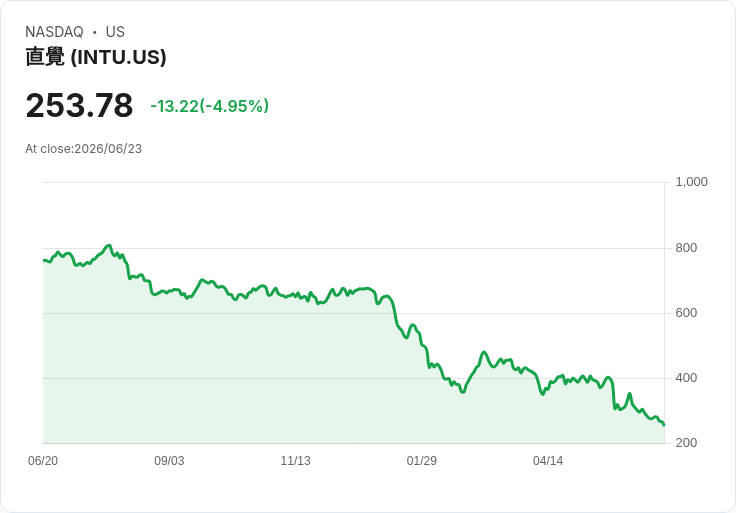Click the INTU.US stock title

pos(96,57)
